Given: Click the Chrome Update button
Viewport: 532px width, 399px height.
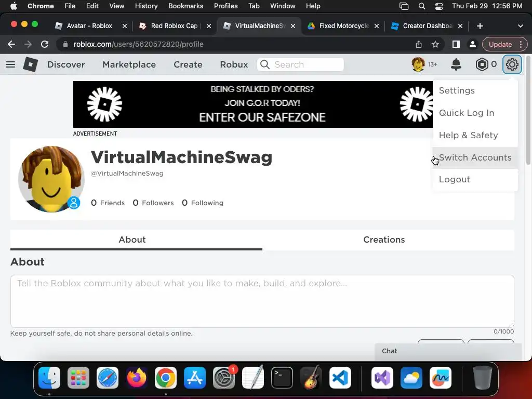Looking at the screenshot, I should pyautogui.click(x=500, y=44).
